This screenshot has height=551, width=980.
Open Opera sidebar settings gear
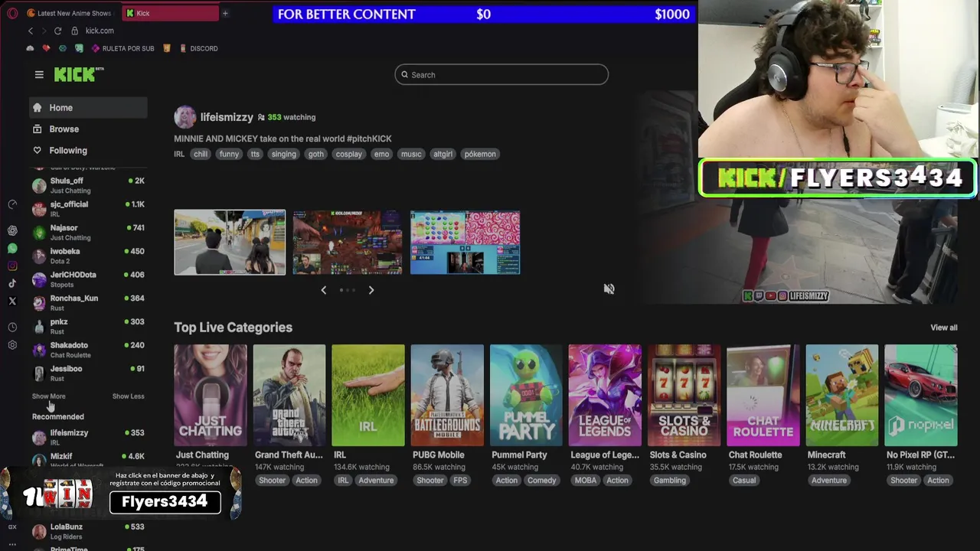12,345
